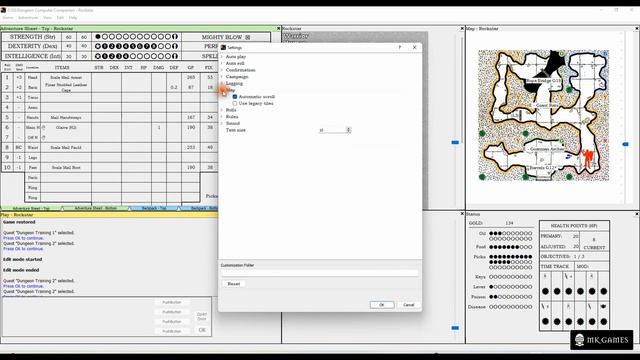Close the Map - Rockstar panel
The height and width of the screenshot is (360, 640).
coord(637,29)
